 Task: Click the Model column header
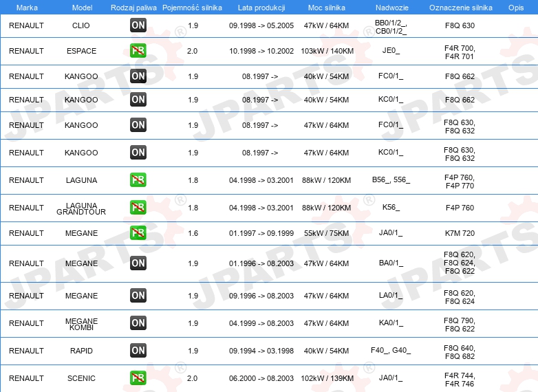point(82,8)
